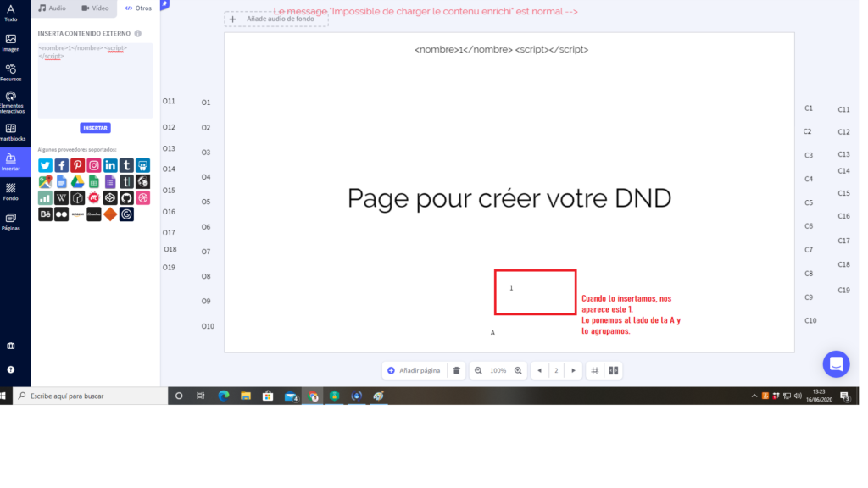Click the Twitter provider icon
868x488 pixels.
tap(45, 166)
